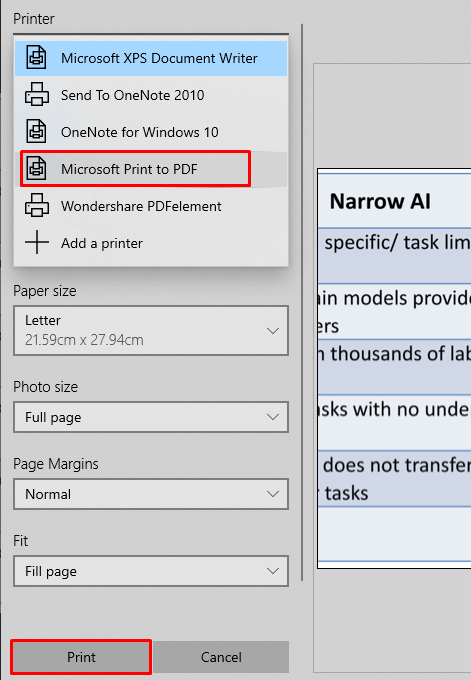The width and height of the screenshot is (471, 680).
Task: Open the Photo size Full page dropdown
Action: [x=151, y=417]
